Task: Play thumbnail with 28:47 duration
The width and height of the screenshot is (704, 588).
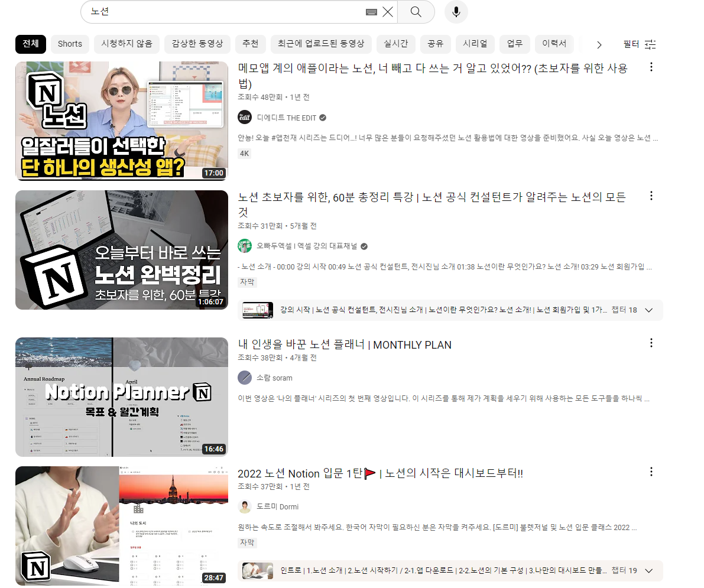Action: tap(122, 526)
